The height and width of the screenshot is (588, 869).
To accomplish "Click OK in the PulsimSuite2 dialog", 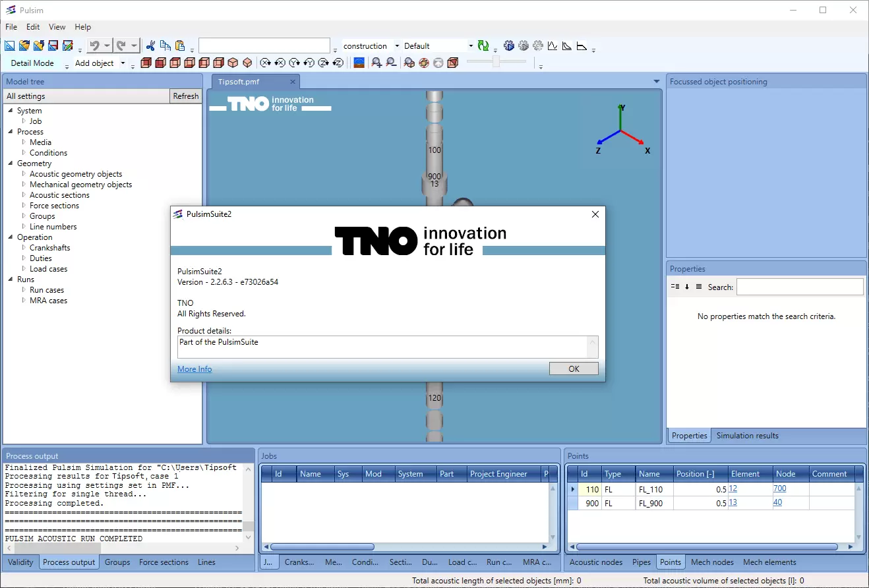I will (x=574, y=369).
